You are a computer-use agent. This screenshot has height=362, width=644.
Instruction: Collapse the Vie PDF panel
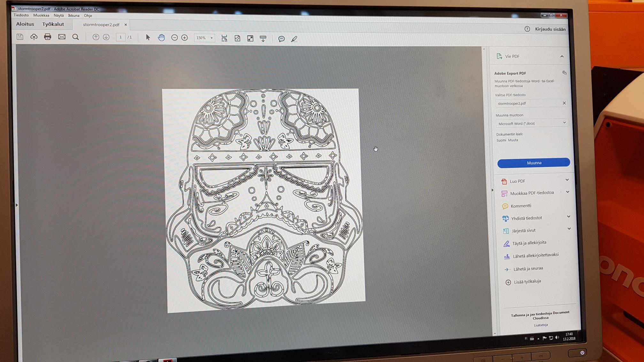tap(562, 57)
